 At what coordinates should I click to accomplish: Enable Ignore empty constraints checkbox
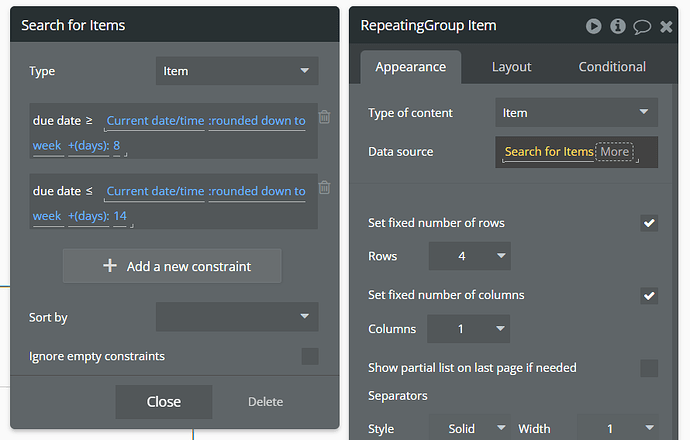tap(310, 356)
